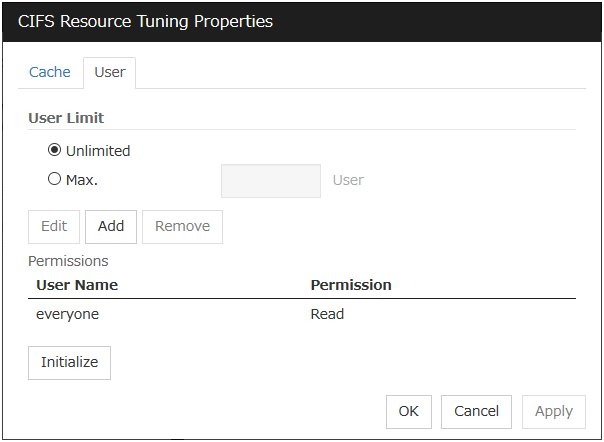The image size is (604, 442).
Task: Click Add to create a permission entry
Action: (111, 226)
